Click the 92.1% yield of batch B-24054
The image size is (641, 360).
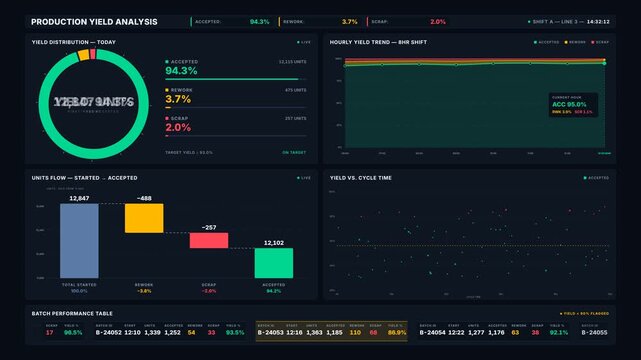pos(559,333)
